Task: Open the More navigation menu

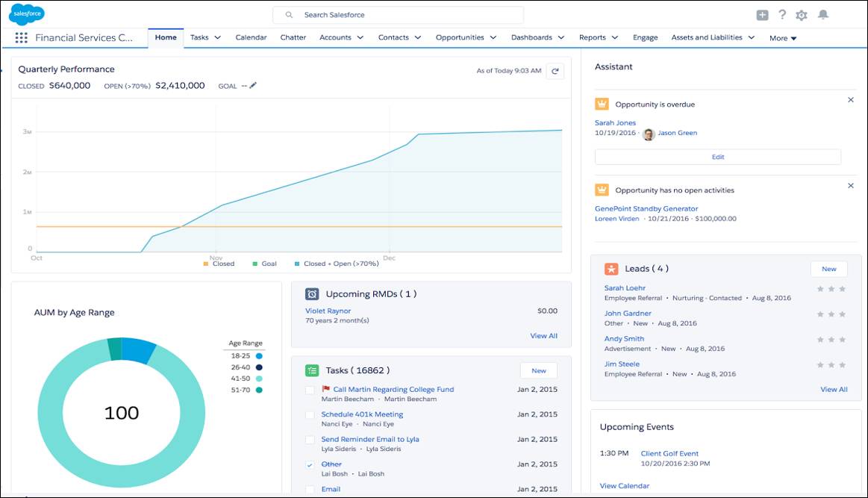Action: point(783,38)
